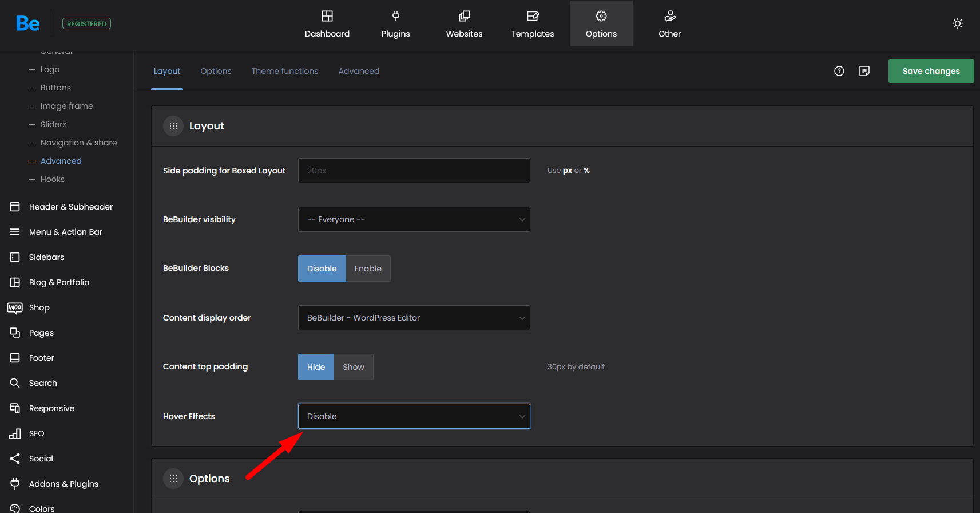Click the Plugins plug icon in top bar
Screen dimensions: 980x513
coord(396,16)
